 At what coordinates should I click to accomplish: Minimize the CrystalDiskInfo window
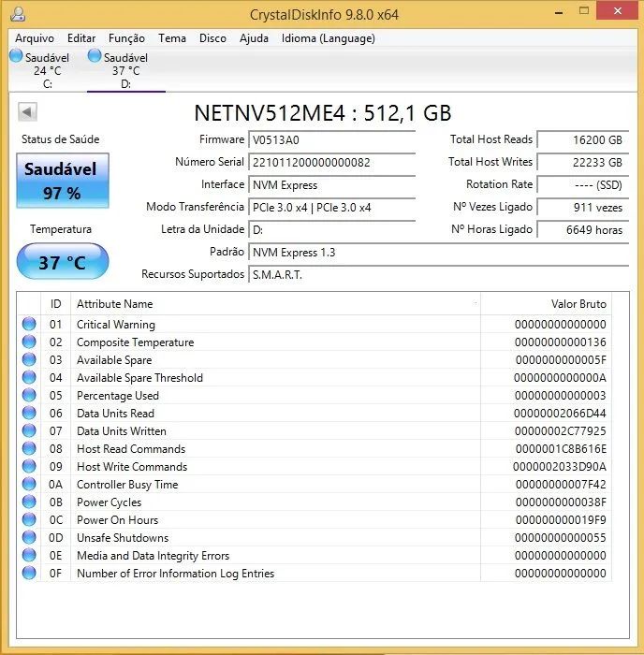559,12
